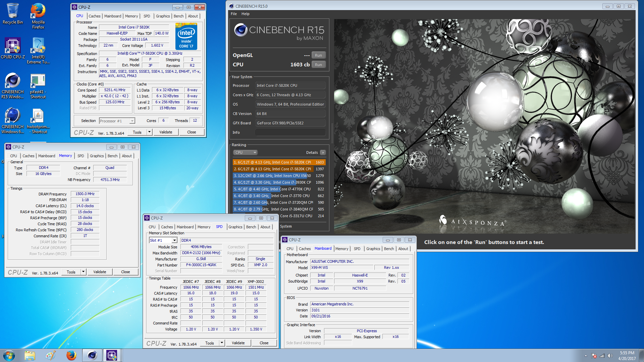This screenshot has height=362, width=644.
Task: Select the i7-3930K ranking entry scoring 1096
Action: (x=279, y=182)
